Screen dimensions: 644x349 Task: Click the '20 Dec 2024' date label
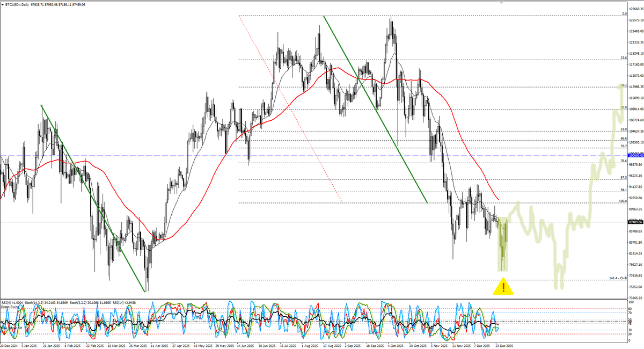(x=9, y=346)
